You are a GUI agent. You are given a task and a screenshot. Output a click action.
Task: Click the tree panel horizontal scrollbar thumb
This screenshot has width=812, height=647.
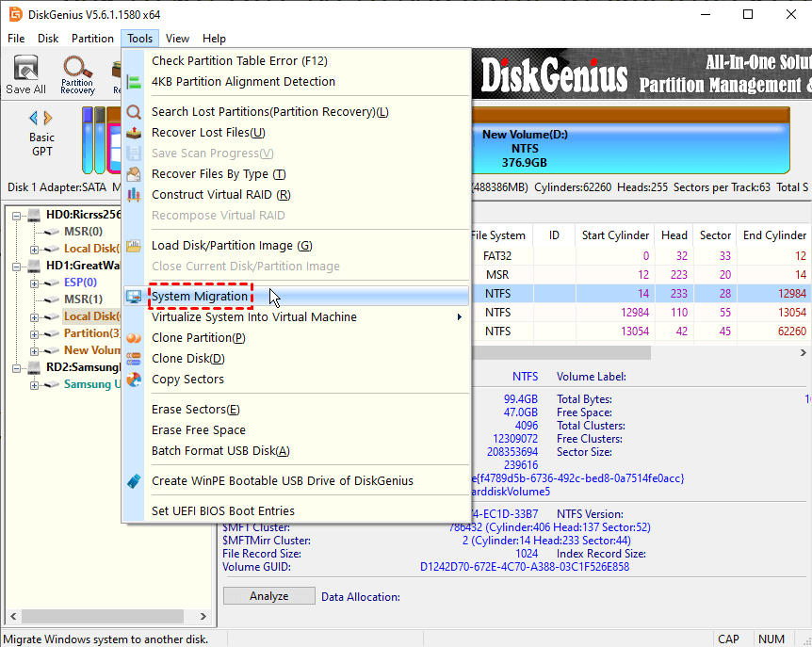[x=103, y=617]
